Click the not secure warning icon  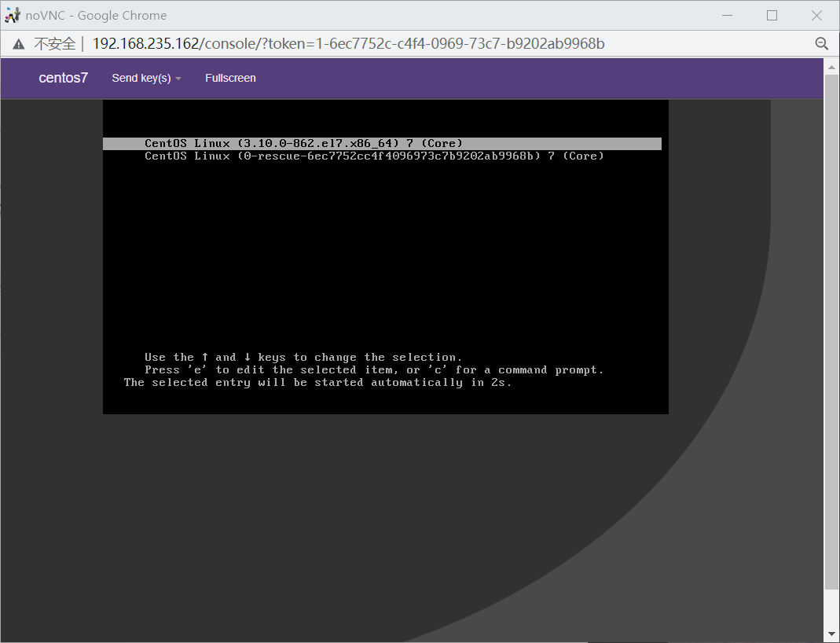[x=19, y=44]
